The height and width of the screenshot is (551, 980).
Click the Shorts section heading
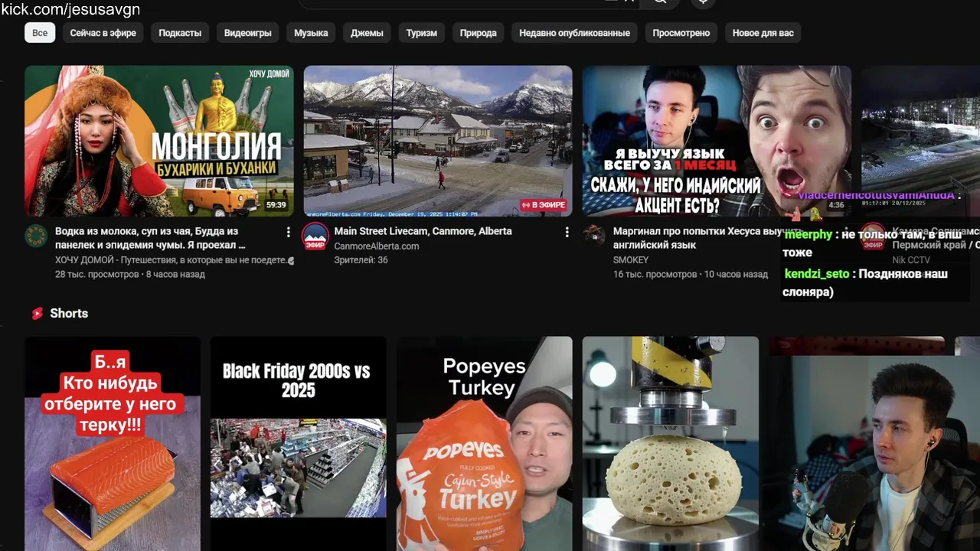coord(69,313)
